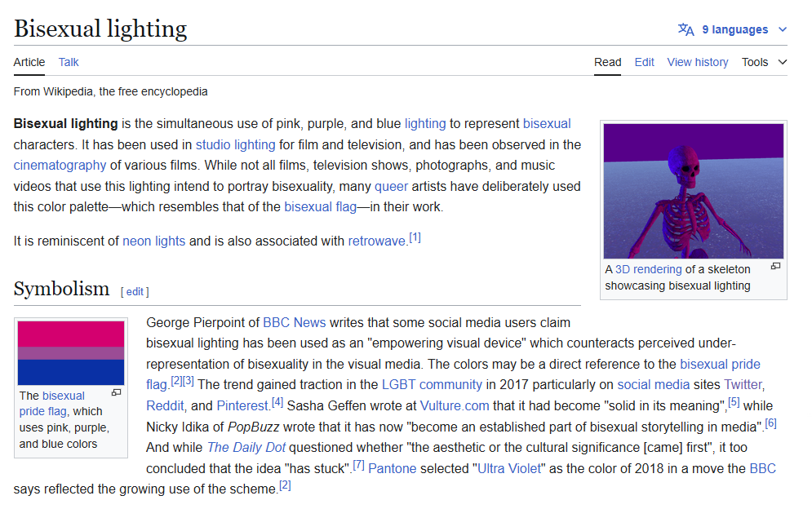This screenshot has width=812, height=509.
Task: Open the Edit tab
Action: 644,62
